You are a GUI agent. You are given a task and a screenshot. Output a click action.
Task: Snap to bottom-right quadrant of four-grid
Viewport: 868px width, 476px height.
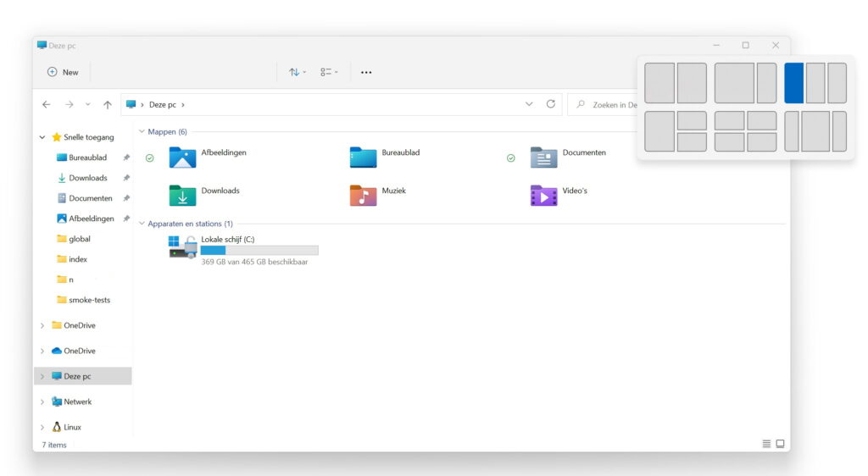click(762, 142)
